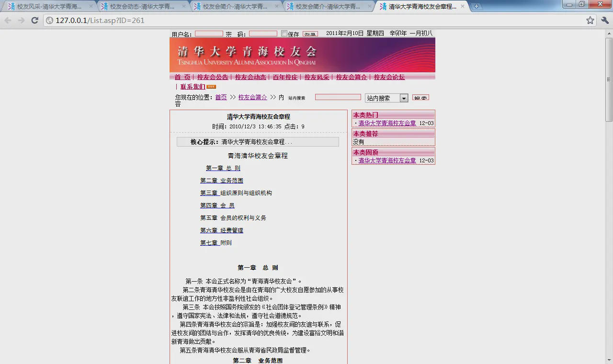613x364 pixels.
Task: Close the 校友风采 tab
Action: 91,6
